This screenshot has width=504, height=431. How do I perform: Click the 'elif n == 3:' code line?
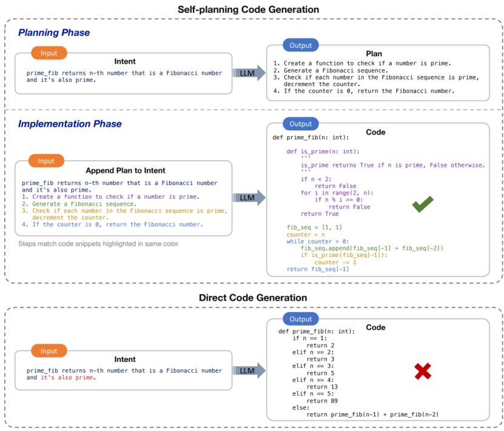[x=313, y=366]
